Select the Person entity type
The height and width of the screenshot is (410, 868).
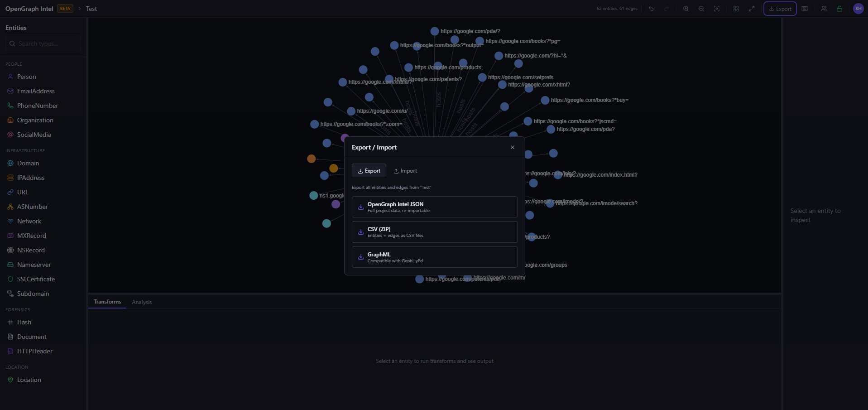click(26, 77)
